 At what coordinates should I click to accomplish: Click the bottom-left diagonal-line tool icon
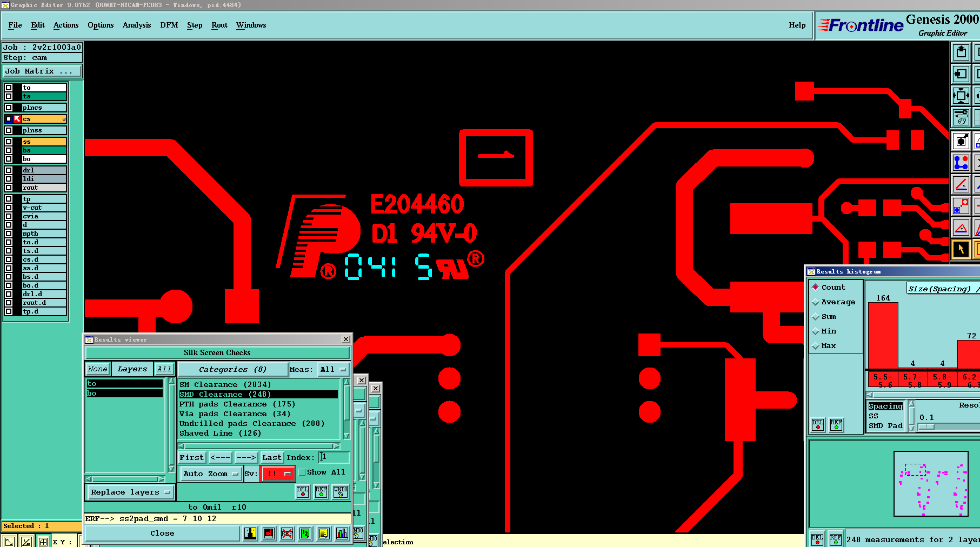[9, 541]
